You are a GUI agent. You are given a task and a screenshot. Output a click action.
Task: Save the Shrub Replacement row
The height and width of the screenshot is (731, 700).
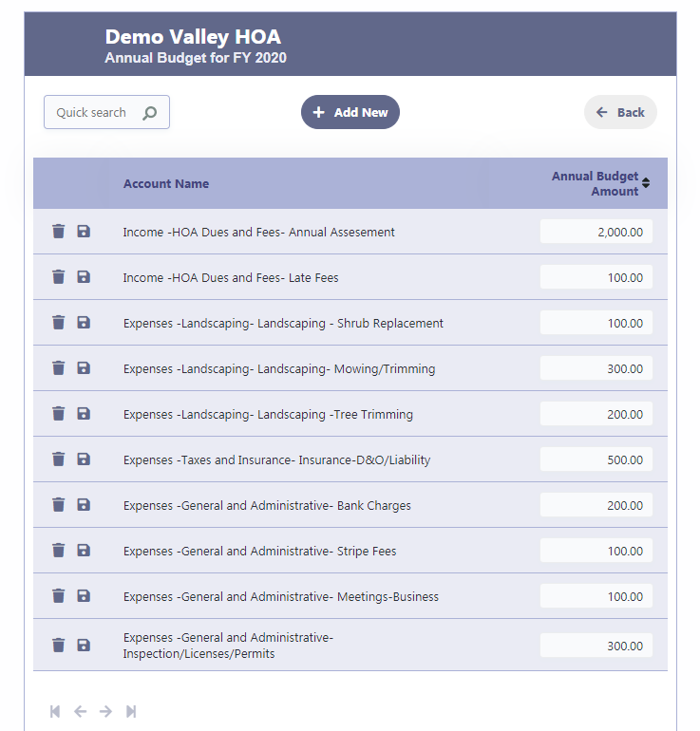tap(84, 323)
